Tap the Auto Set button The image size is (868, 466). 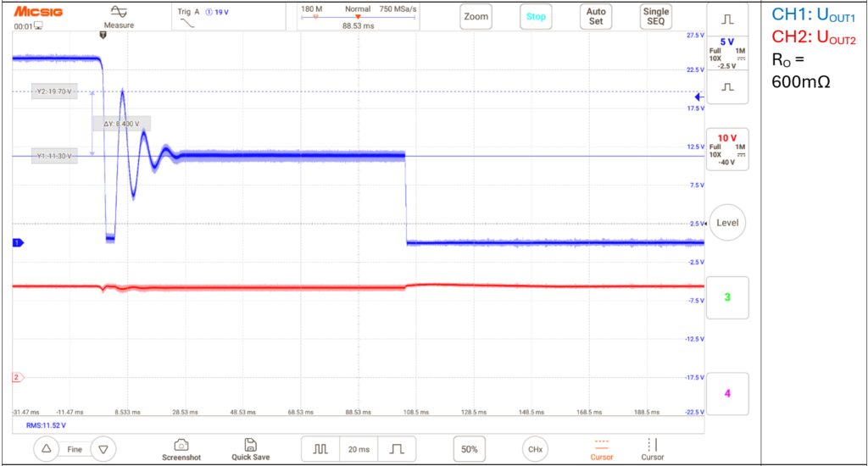point(596,17)
